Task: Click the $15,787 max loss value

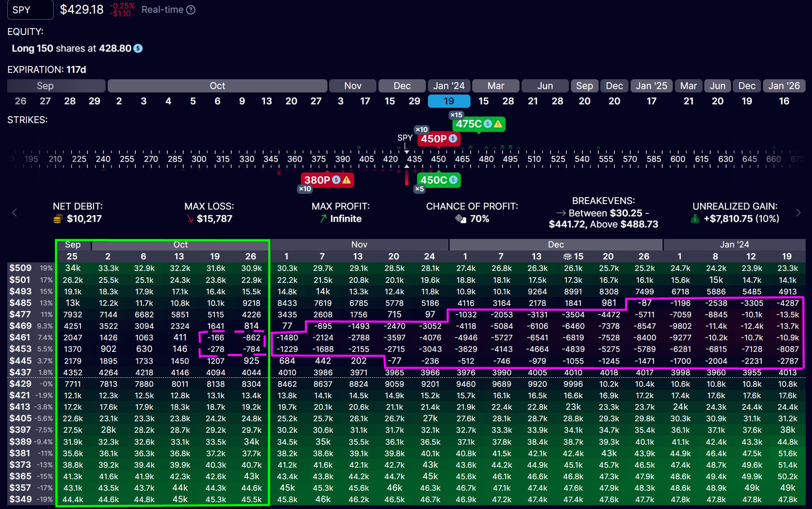Action: [x=215, y=219]
